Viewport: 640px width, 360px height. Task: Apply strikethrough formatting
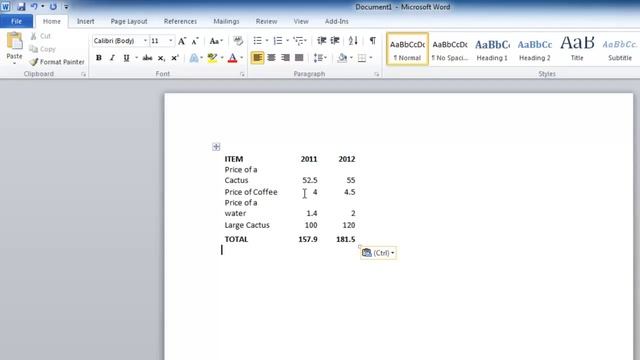(x=147, y=58)
